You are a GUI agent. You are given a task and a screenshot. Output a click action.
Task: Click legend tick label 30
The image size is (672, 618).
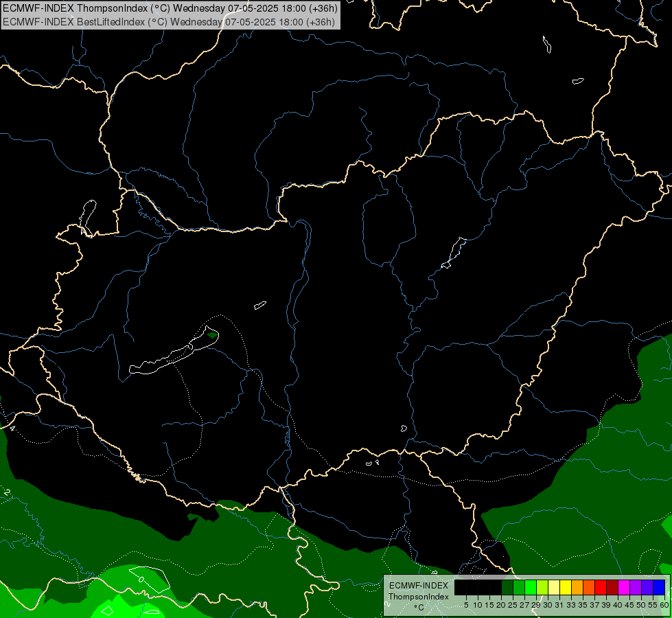pyautogui.click(x=548, y=605)
